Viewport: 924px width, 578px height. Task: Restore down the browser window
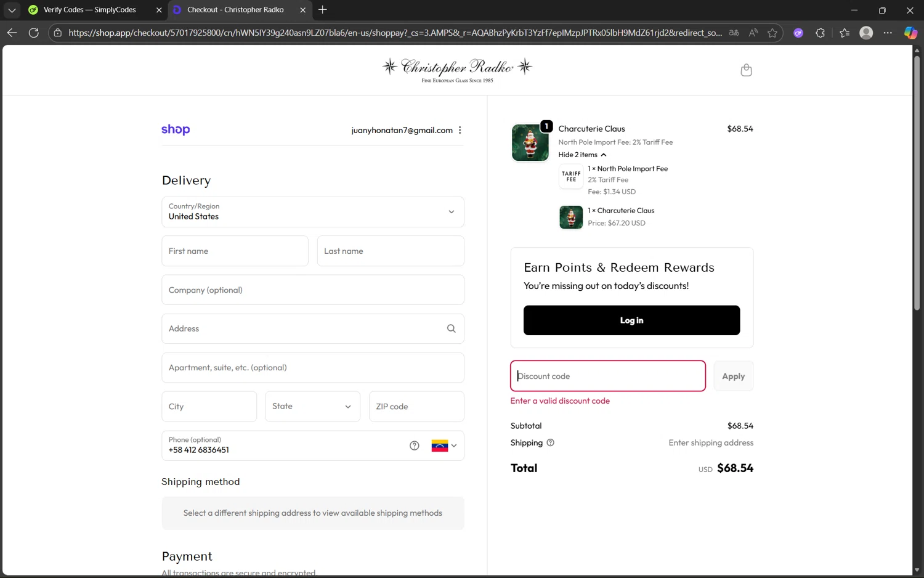[x=882, y=10]
